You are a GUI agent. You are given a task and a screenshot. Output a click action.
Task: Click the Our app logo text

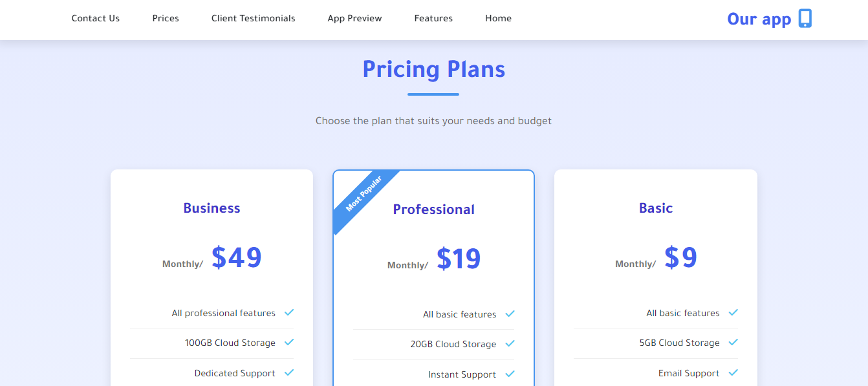tap(759, 19)
